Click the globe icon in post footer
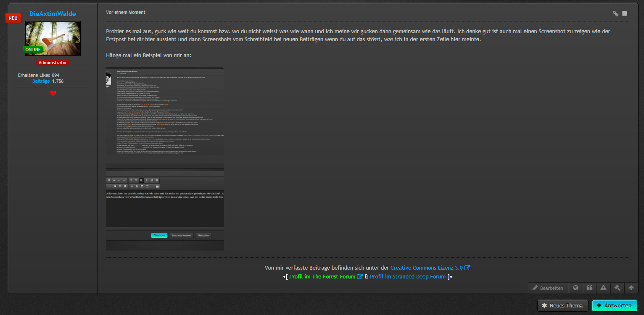Viewport: 644px width, 315px height. point(575,288)
